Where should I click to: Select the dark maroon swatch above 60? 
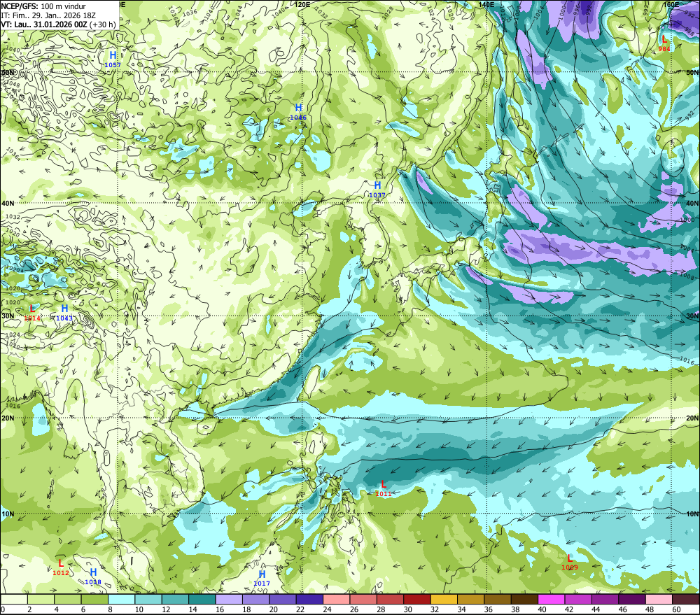(x=686, y=599)
